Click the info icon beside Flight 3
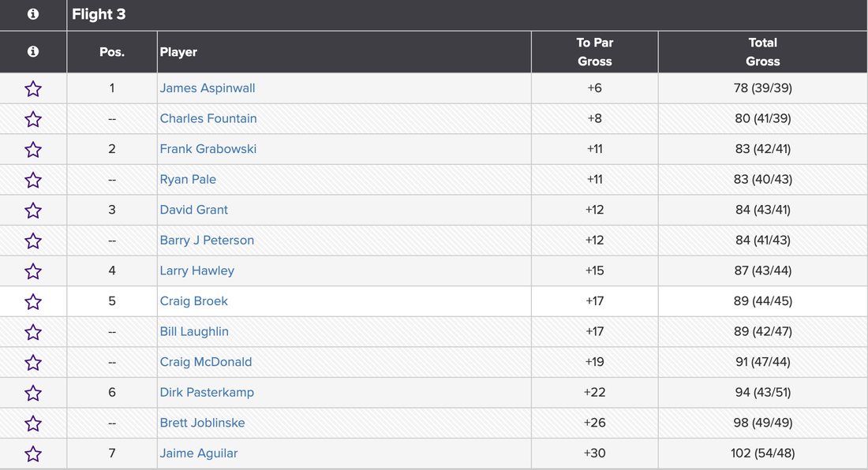 pos(33,14)
